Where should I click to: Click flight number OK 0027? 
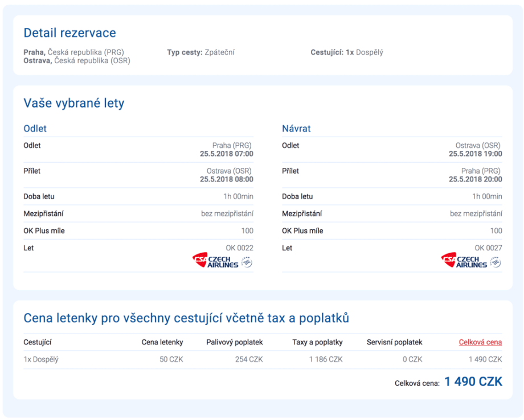tap(489, 248)
